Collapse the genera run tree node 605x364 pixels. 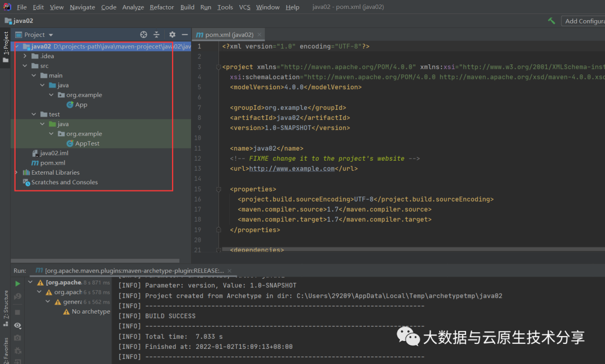(48, 301)
